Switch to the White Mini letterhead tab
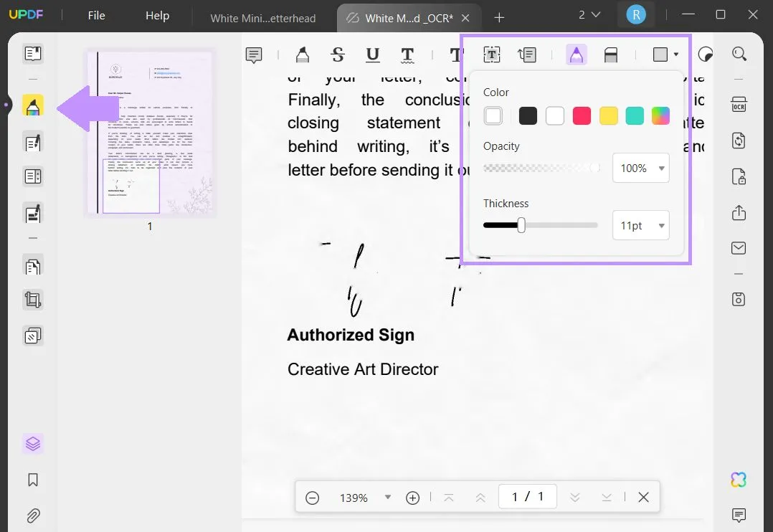773x532 pixels. [x=263, y=18]
